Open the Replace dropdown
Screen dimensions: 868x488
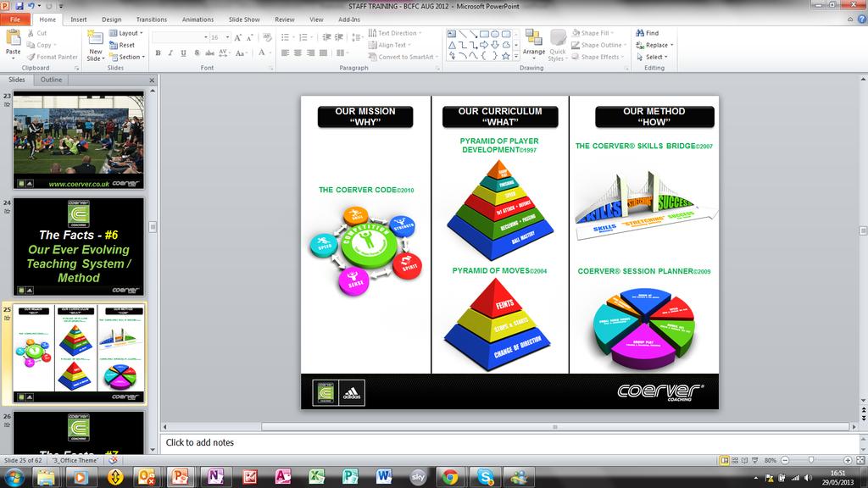655,46
